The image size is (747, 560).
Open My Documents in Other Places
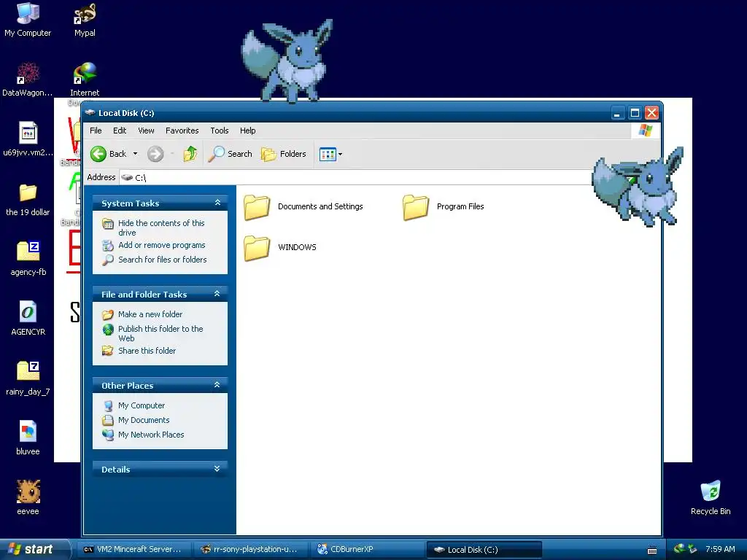pyautogui.click(x=144, y=420)
